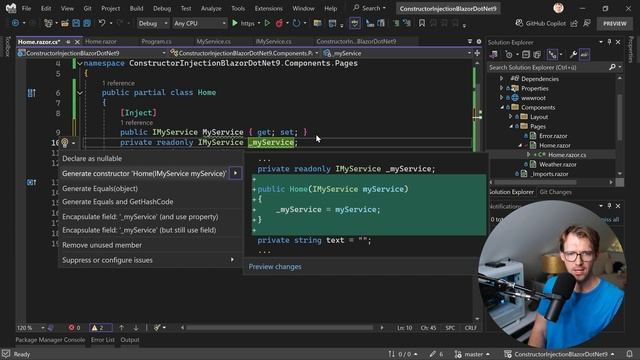640x360 pixels.
Task: Expand the Layout folder
Action: pos(511,117)
